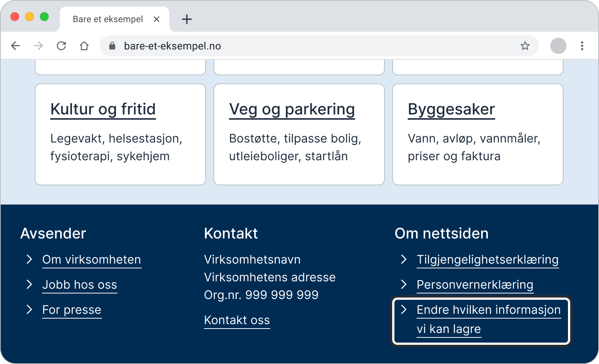Go back with the browser back arrow

click(16, 46)
